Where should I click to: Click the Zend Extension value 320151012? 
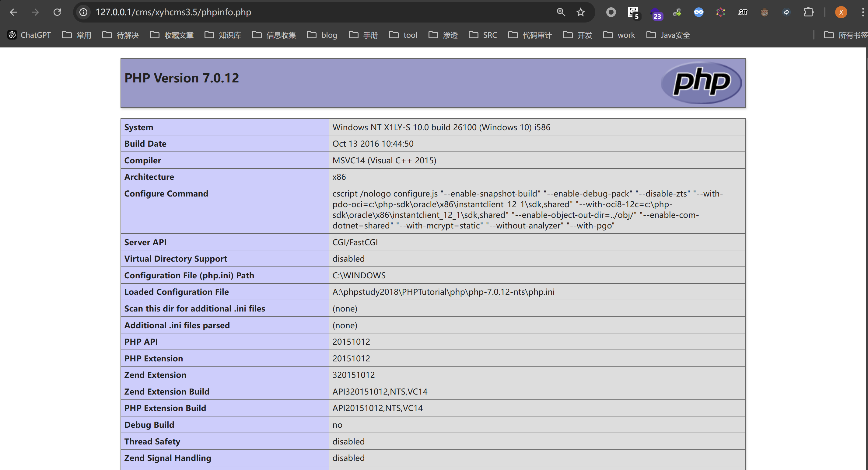coord(353,375)
